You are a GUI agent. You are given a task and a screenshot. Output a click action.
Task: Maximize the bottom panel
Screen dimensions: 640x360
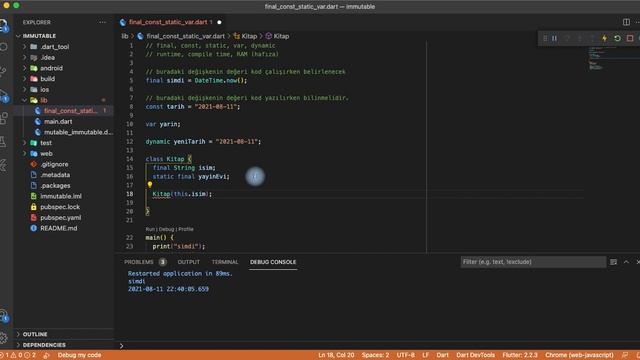coord(626,262)
